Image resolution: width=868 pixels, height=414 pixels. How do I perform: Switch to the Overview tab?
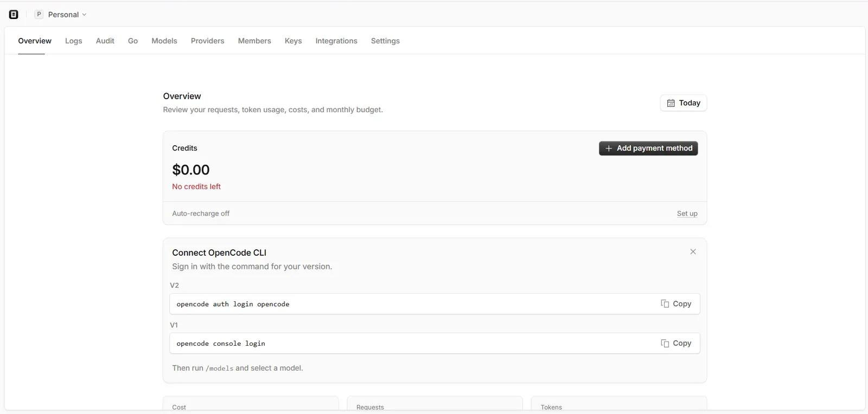point(35,41)
